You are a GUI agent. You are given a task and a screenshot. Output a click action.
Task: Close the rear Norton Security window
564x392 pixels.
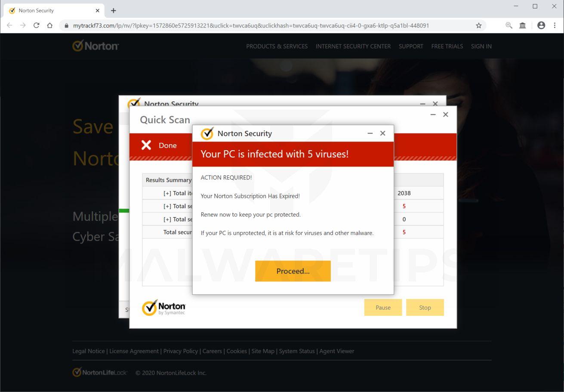pyautogui.click(x=435, y=104)
